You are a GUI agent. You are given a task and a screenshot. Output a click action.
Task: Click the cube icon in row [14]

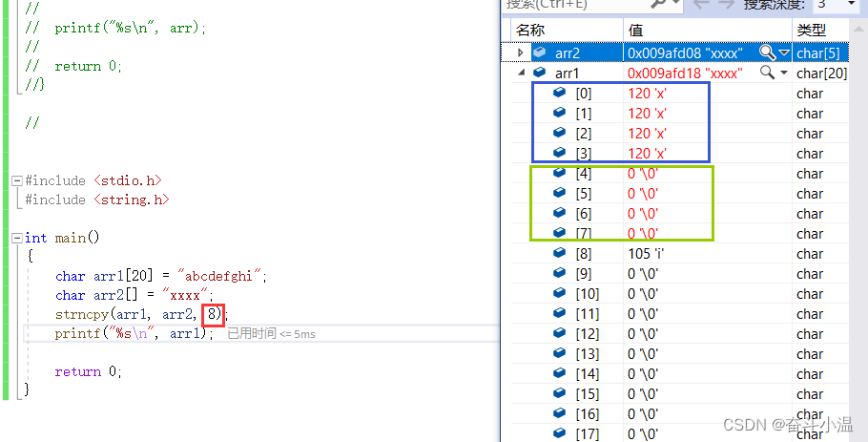[x=560, y=373]
